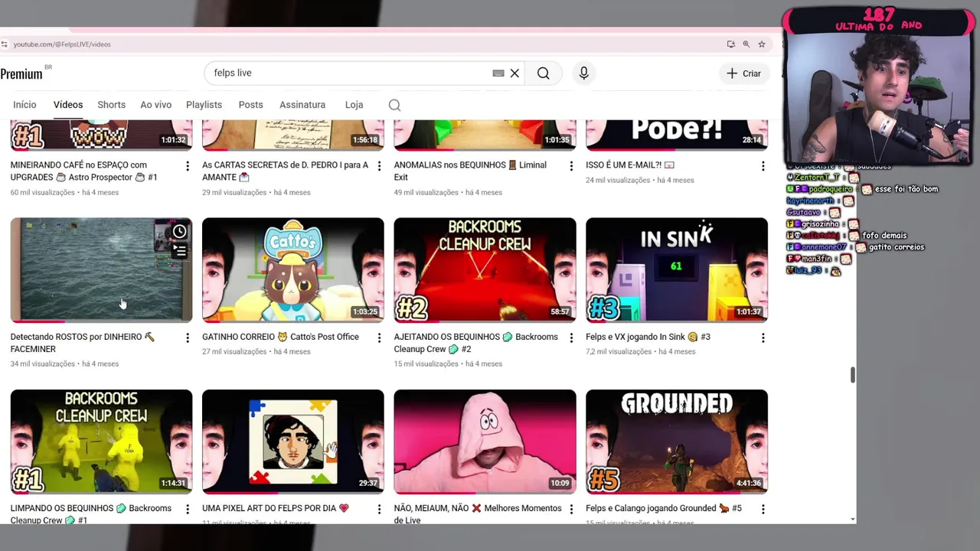Open options menu for AJEITANDO OS BEQUINHOS video
Image resolution: width=980 pixels, height=551 pixels.
[x=571, y=337]
